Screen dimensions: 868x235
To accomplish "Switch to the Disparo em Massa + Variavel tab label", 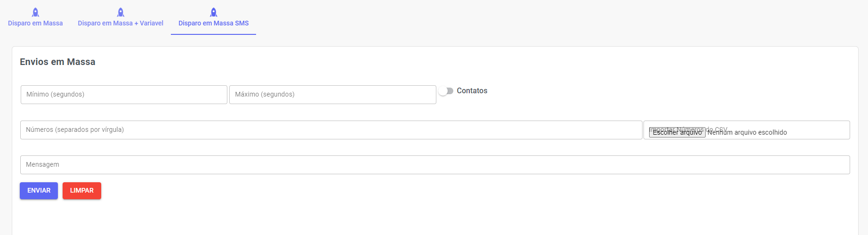I will pos(121,23).
